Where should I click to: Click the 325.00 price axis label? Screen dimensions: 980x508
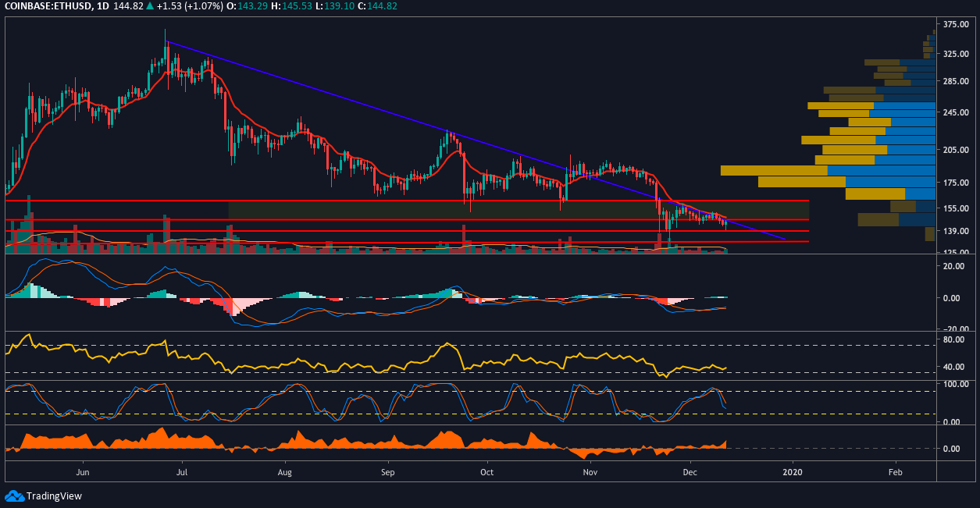pyautogui.click(x=956, y=54)
